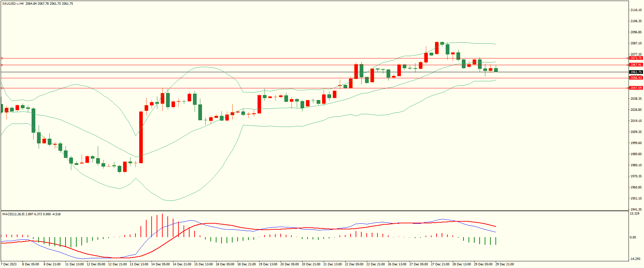The image size is (644, 268).
Task: Click the MACD(12,26,9) indicator label
Action: (13, 214)
